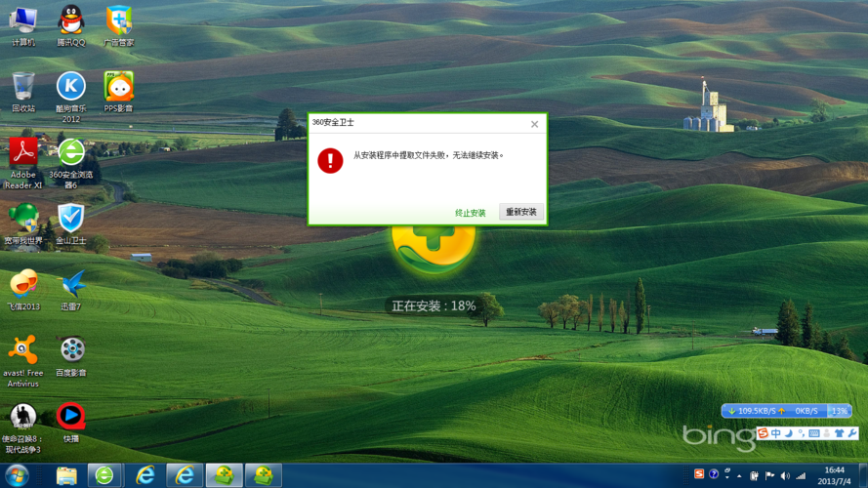This screenshot has width=868, height=488.
Task: Open the 飞信2013 desktop icon
Action: point(23,290)
